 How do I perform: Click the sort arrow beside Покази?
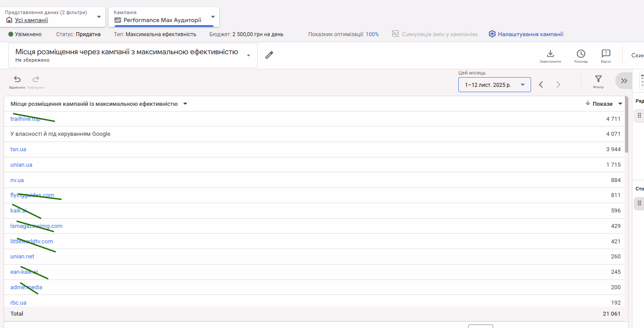click(x=588, y=104)
